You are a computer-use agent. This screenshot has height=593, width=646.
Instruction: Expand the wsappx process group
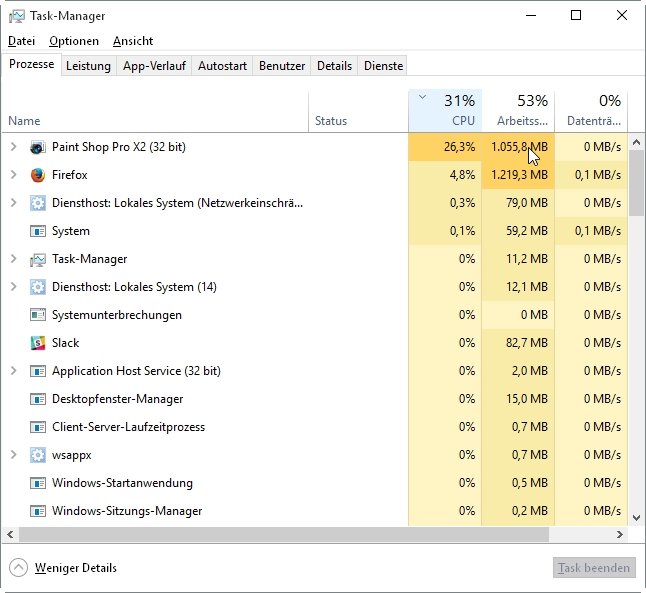click(14, 455)
